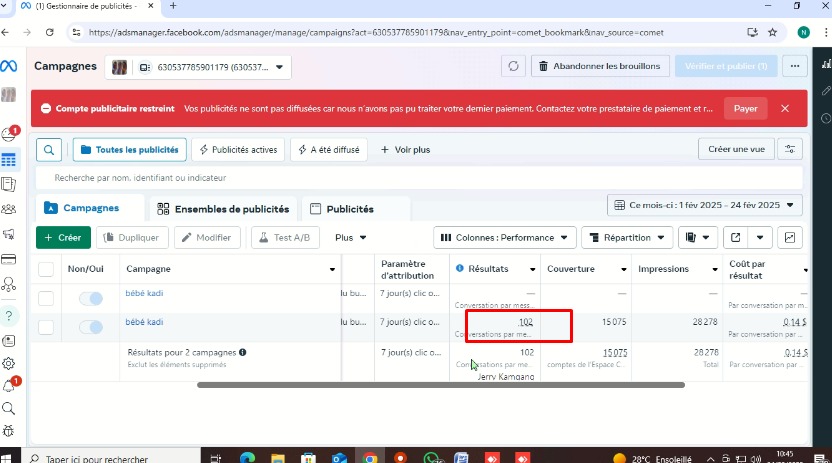Open Microsoft Edge from the taskbar

247,458
